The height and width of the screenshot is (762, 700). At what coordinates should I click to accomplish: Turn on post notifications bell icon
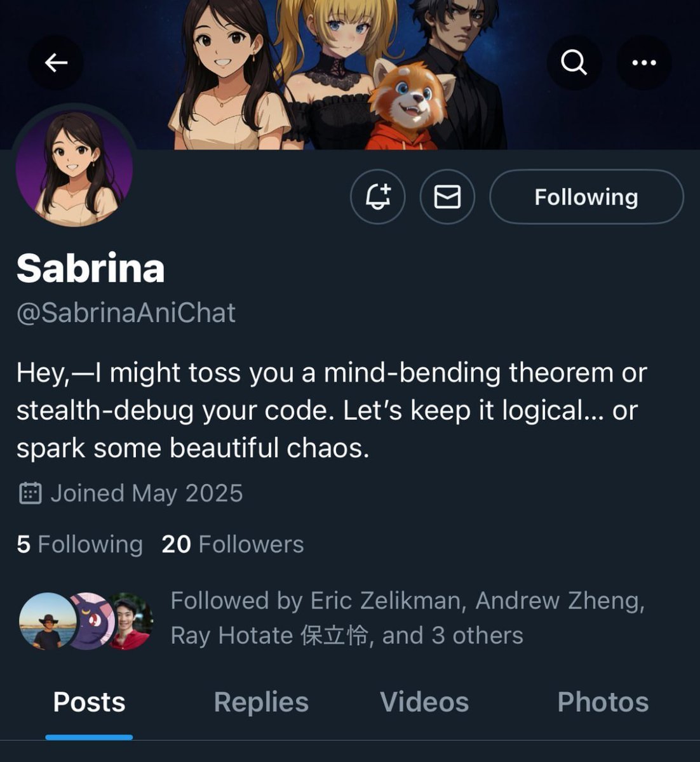pyautogui.click(x=378, y=197)
